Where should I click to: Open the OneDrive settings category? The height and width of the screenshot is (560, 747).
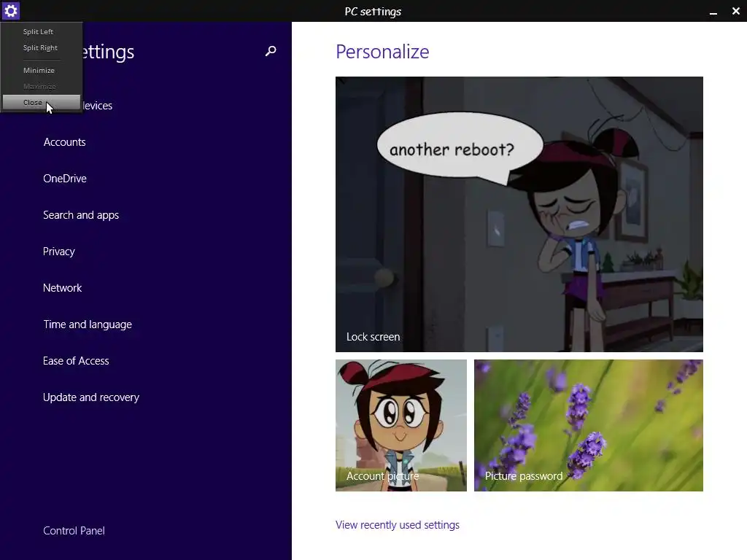65,179
